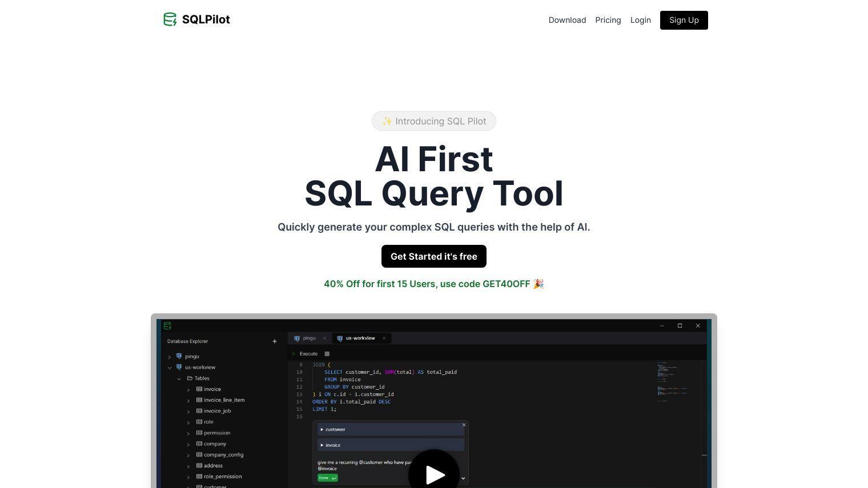This screenshot has width=868, height=488.
Task: Close the pingu editor tab
Action: point(324,338)
